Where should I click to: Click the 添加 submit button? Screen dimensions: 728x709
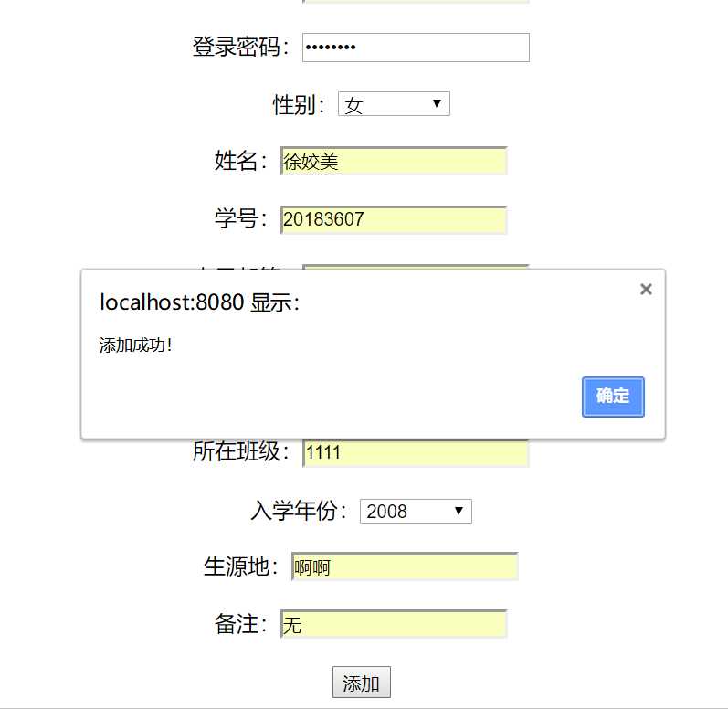point(361,683)
